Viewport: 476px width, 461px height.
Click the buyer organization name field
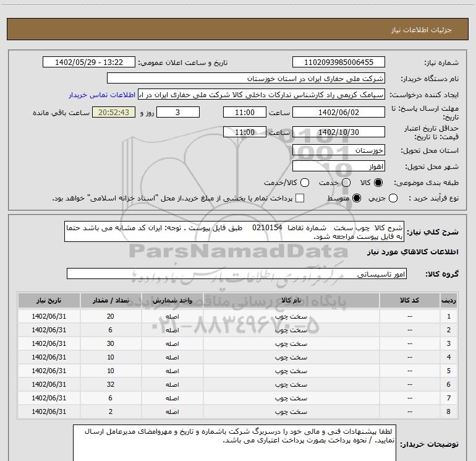click(x=245, y=79)
